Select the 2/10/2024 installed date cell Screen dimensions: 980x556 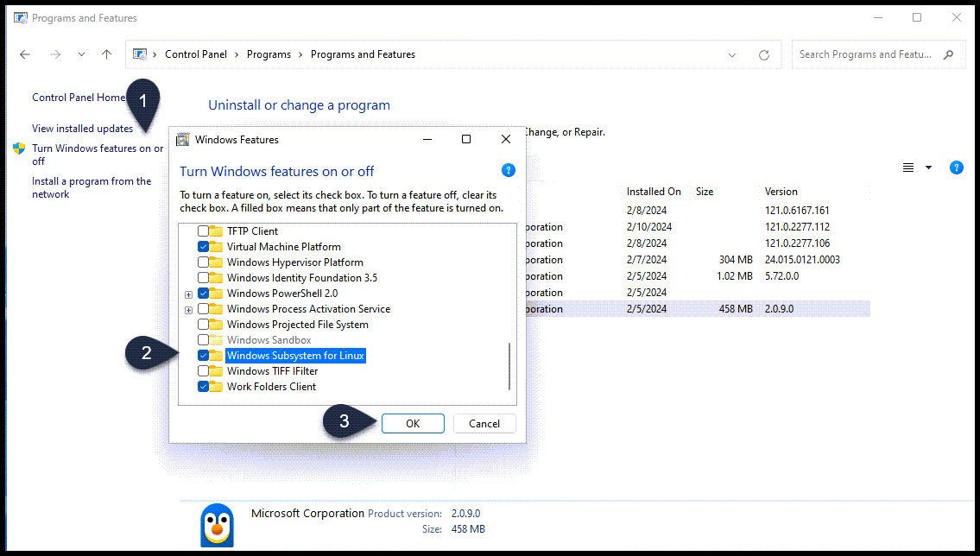coord(649,227)
